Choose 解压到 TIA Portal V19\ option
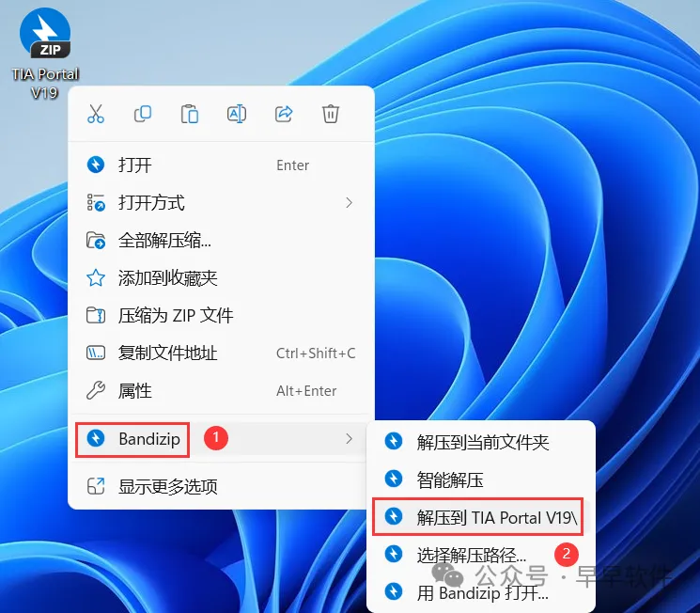Screen dimensions: 700x613 tap(481, 517)
